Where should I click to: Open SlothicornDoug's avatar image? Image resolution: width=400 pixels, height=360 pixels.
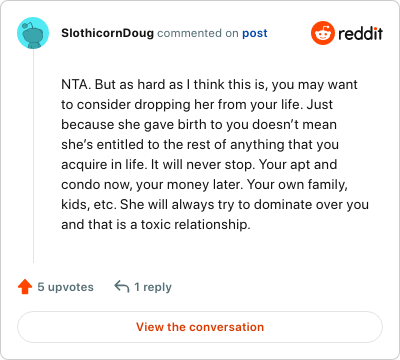tap(33, 33)
